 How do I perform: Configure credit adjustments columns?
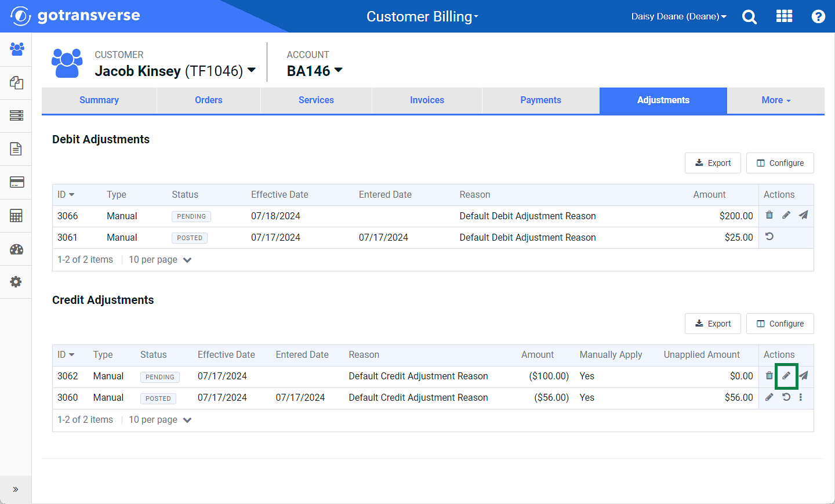pyautogui.click(x=780, y=324)
